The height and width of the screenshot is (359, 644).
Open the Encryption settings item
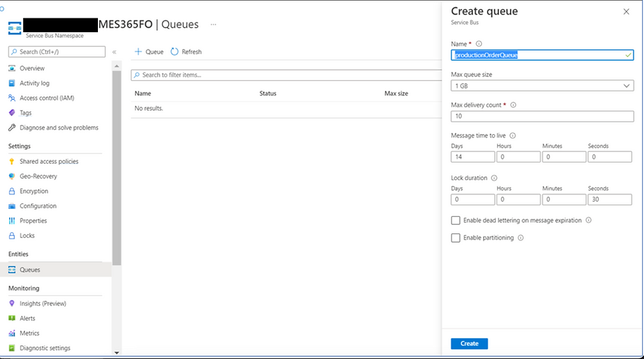coord(34,191)
